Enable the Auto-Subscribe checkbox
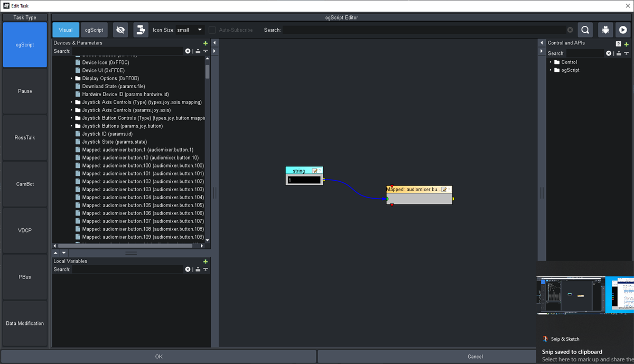 (x=212, y=30)
